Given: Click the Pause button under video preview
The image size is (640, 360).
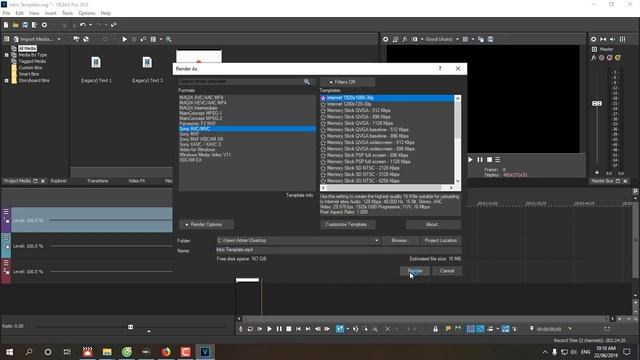Looking at the screenshot, I should coord(480,160).
